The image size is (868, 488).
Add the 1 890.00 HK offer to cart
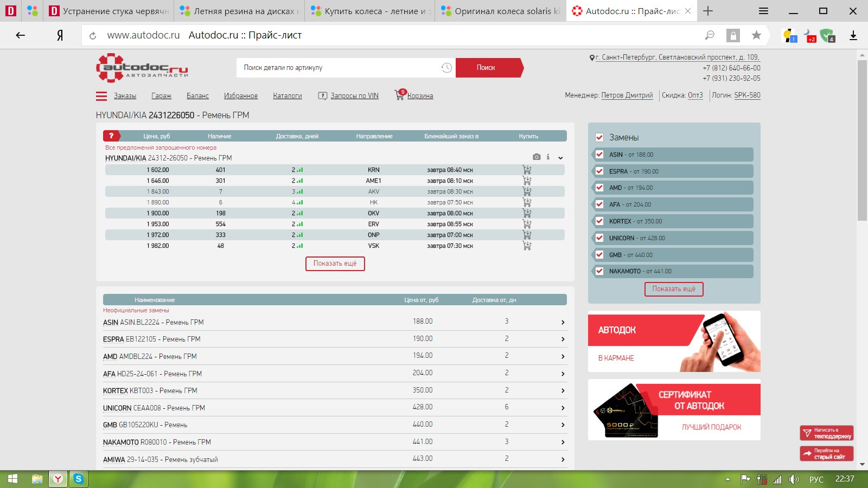tap(527, 202)
